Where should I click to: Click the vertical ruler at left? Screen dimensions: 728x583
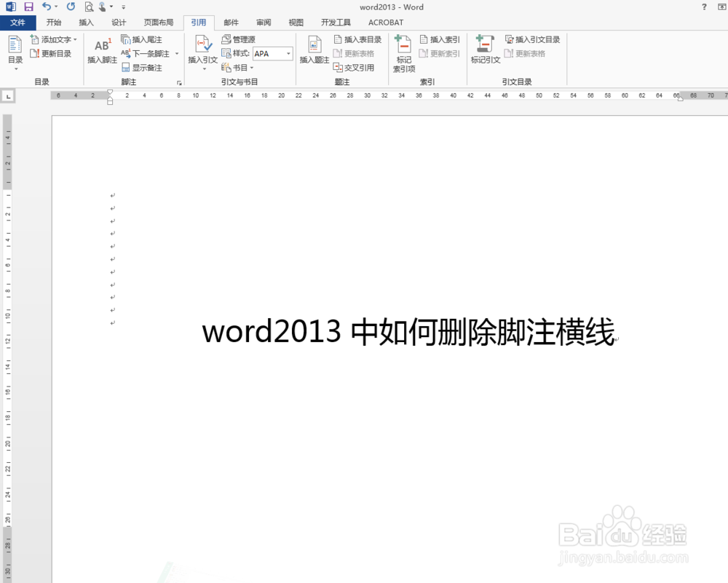coord(7,348)
